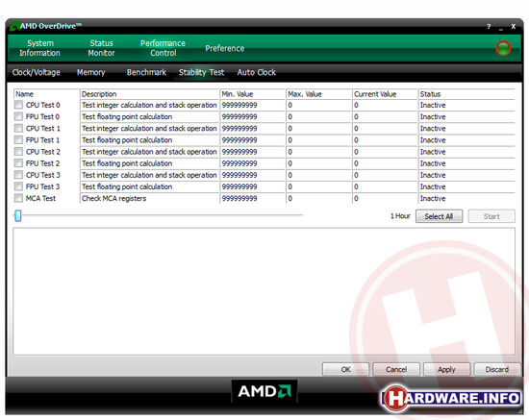Go to the Clock/Voltage subtab

[x=37, y=72]
